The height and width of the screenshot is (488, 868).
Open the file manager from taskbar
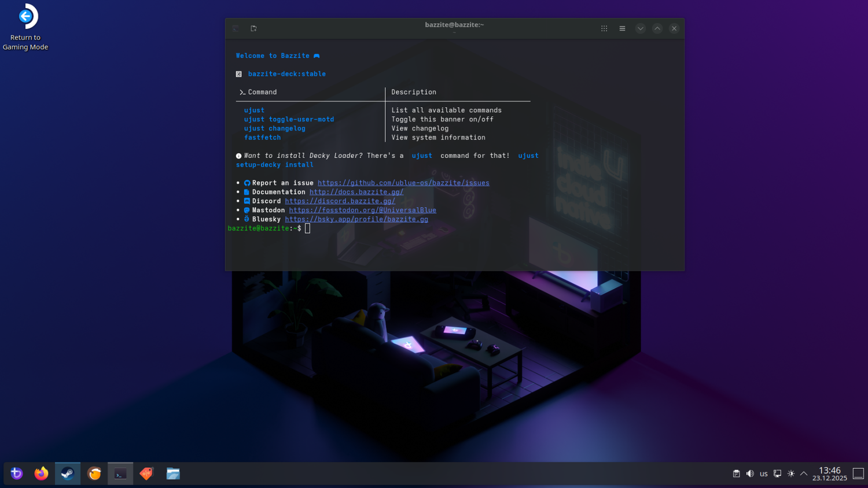point(173,474)
